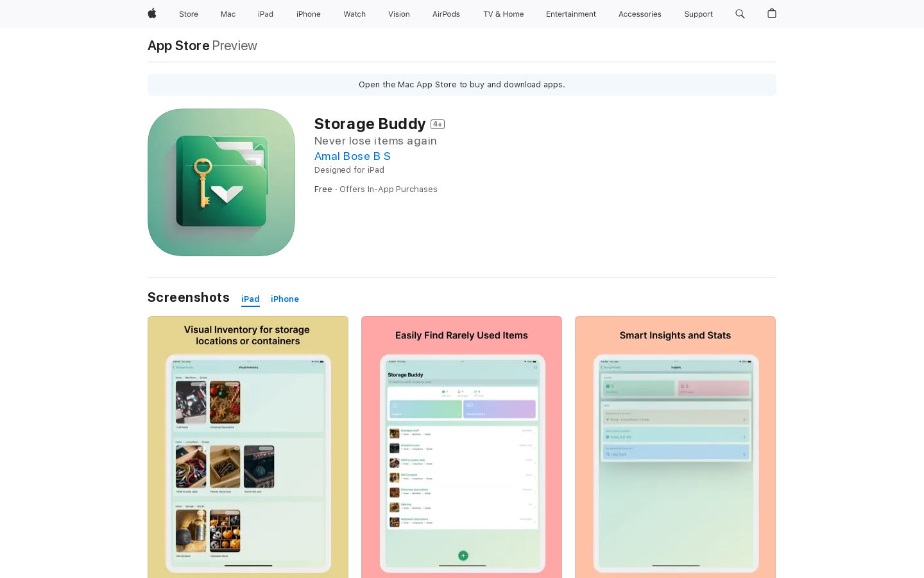Select the iPad screenshots tab

coord(250,299)
